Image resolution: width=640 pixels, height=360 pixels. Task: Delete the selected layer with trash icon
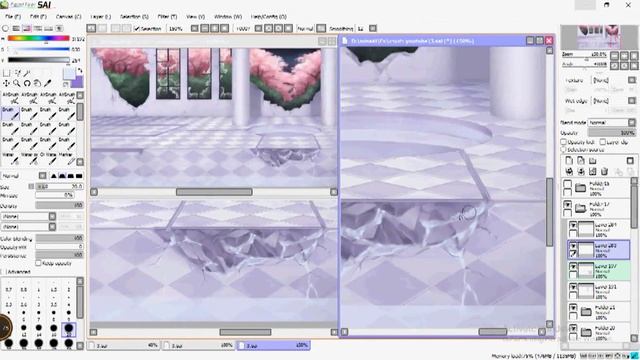click(x=604, y=171)
